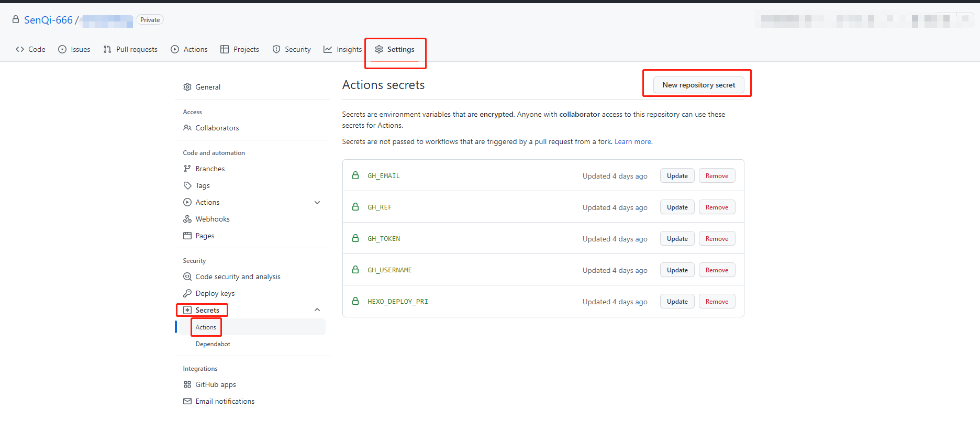Open the Pull requests tab
This screenshot has height=431, width=980.
point(130,49)
